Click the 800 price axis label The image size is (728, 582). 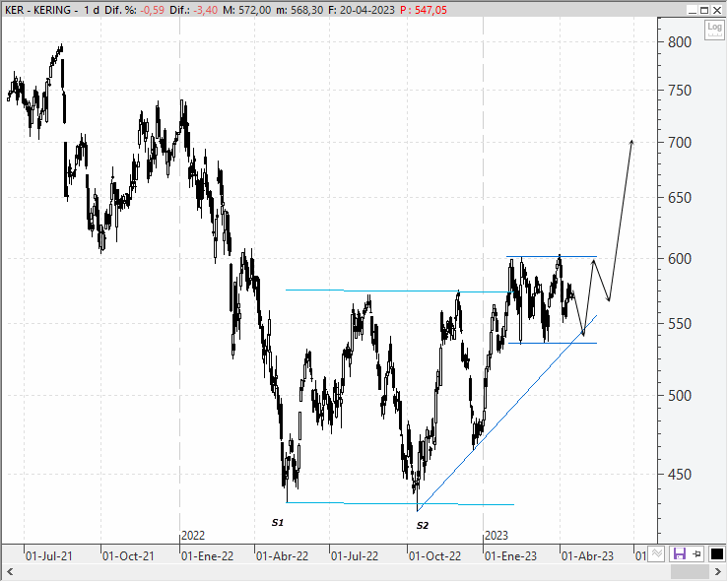680,42
